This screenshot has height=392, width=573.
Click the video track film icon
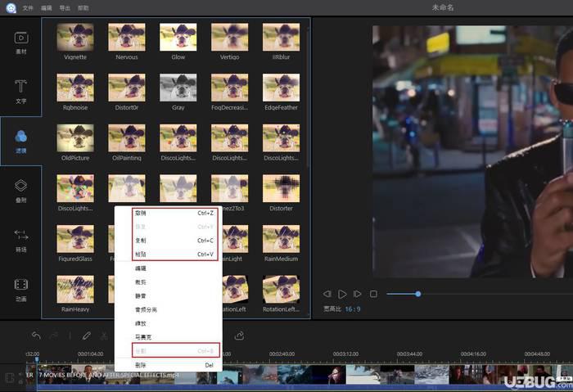point(10,378)
